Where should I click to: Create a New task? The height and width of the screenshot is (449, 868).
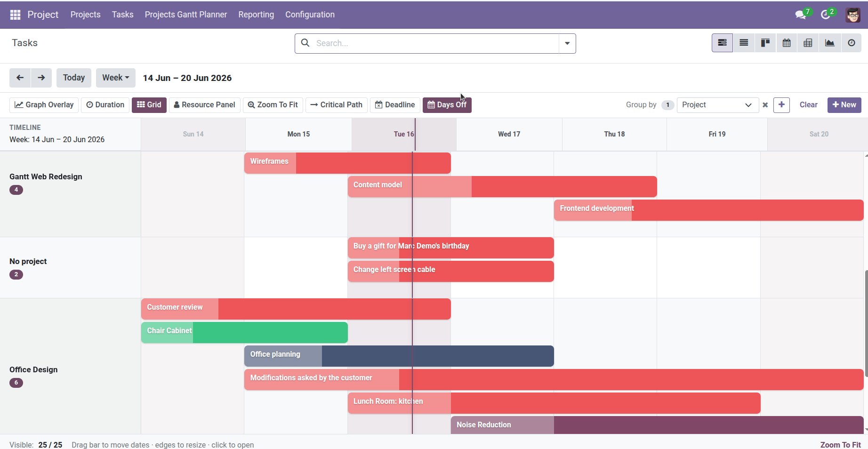coord(844,105)
